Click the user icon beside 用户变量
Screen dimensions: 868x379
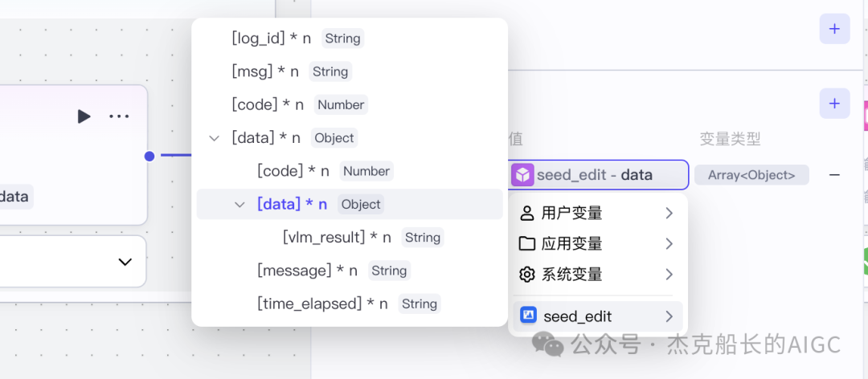(x=527, y=213)
